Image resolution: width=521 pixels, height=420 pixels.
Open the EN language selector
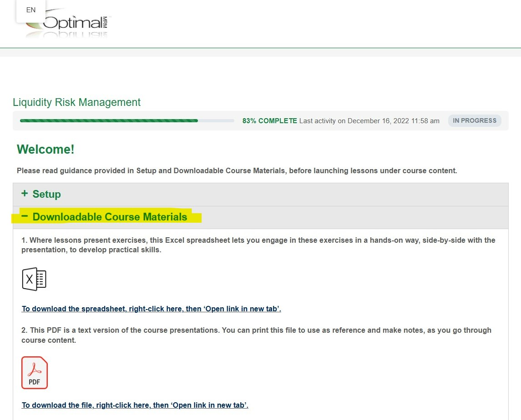(x=31, y=10)
